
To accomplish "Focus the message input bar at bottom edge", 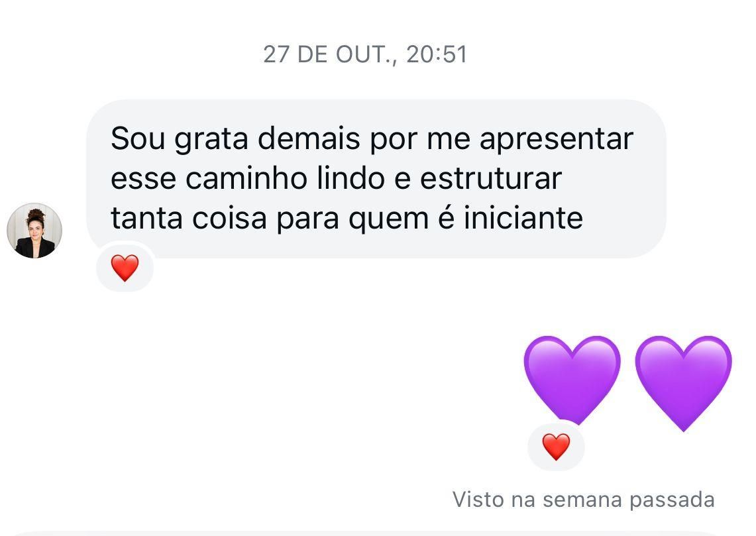I will [378, 532].
